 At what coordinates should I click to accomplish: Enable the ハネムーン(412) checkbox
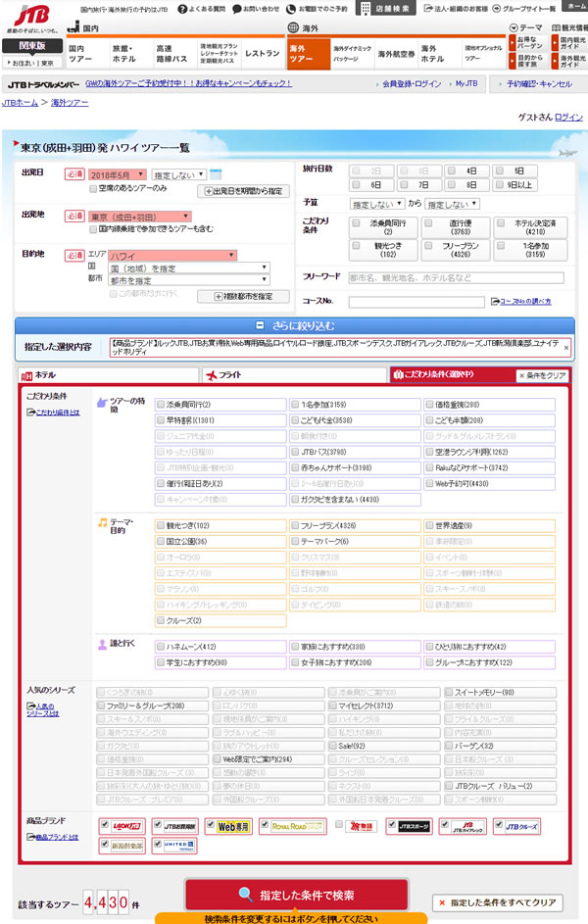pos(162,647)
